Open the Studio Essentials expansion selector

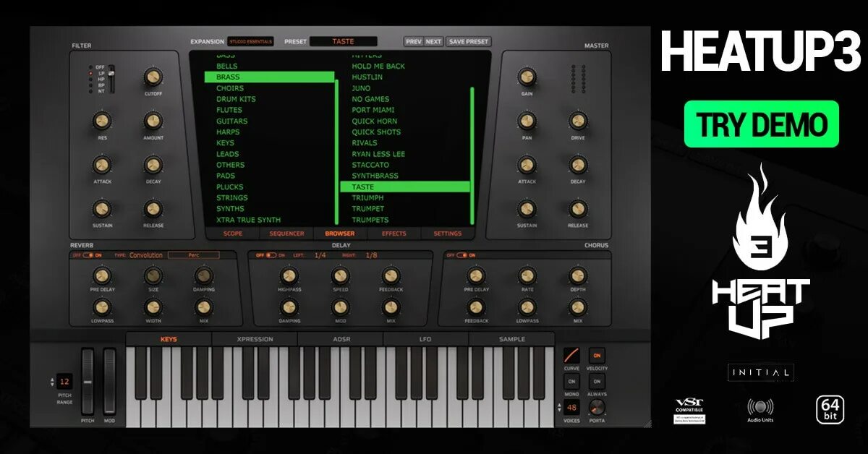[250, 41]
